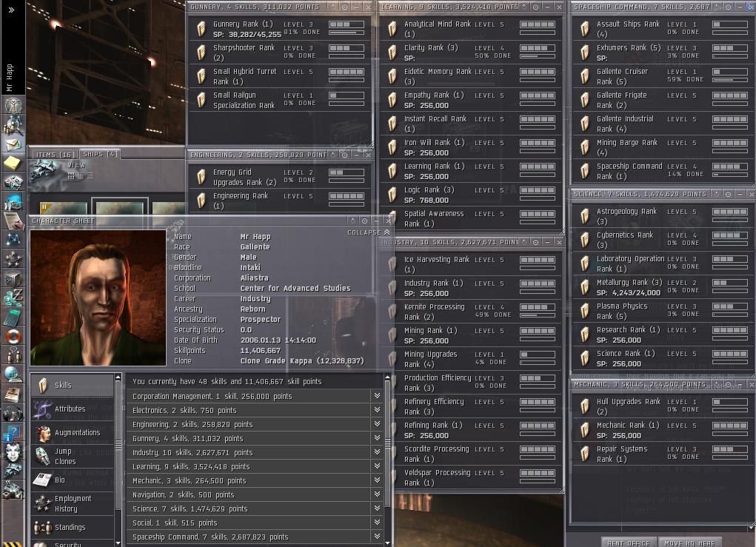Open the Skills section of character sheet
The height and width of the screenshot is (547, 756).
pos(73,385)
